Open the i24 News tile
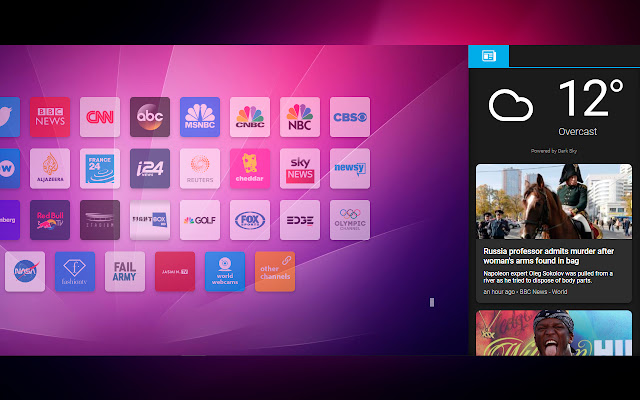The height and width of the screenshot is (400, 640). pyautogui.click(x=150, y=169)
